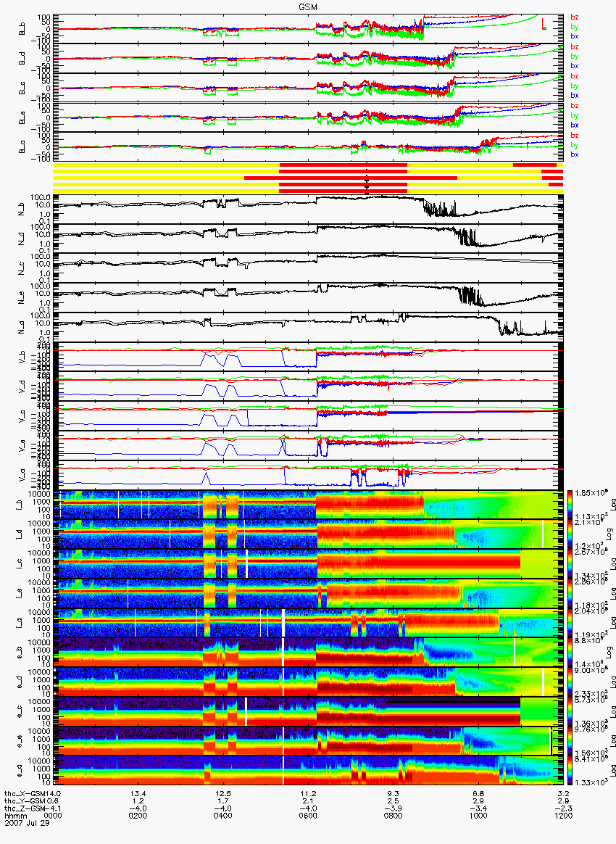Click the bx legend label of B_b panel
The height and width of the screenshot is (844, 616).
tap(574, 36)
